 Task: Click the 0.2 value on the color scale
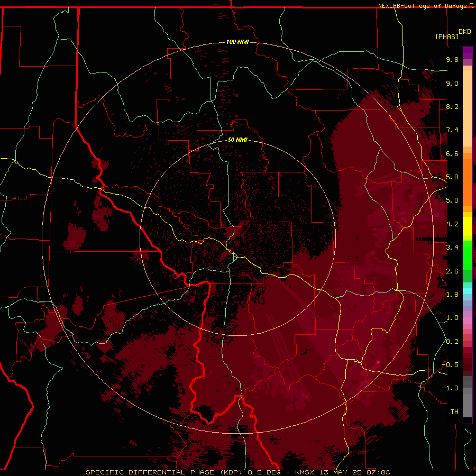452,342
